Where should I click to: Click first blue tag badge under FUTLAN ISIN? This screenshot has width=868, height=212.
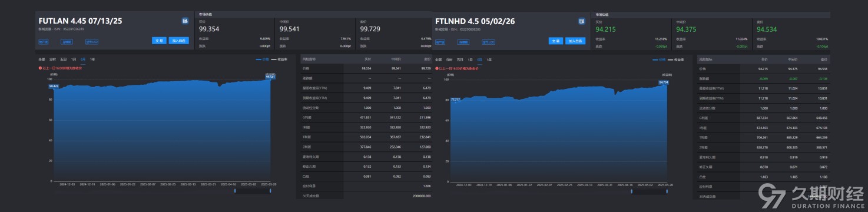pyautogui.click(x=44, y=42)
